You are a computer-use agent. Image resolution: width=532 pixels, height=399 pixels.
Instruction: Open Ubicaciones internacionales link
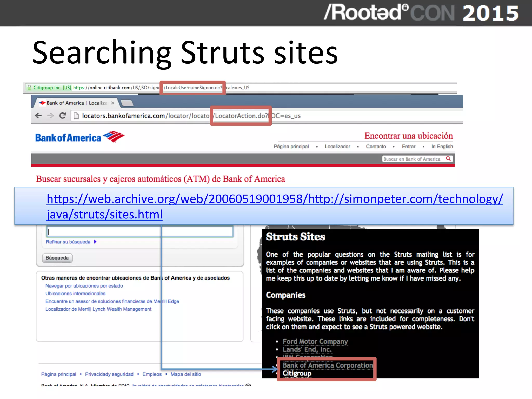pyautogui.click(x=75, y=294)
